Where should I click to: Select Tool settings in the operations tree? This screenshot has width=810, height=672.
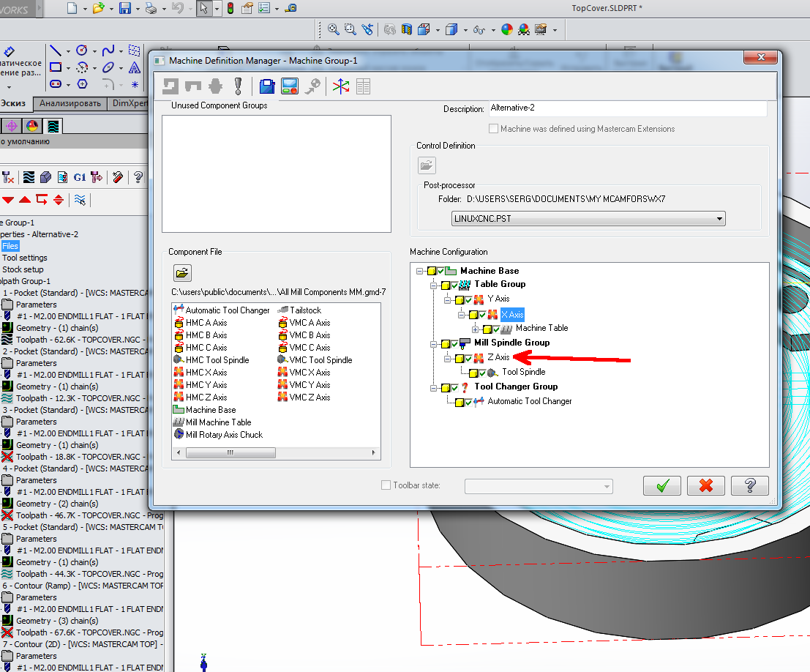(24, 258)
